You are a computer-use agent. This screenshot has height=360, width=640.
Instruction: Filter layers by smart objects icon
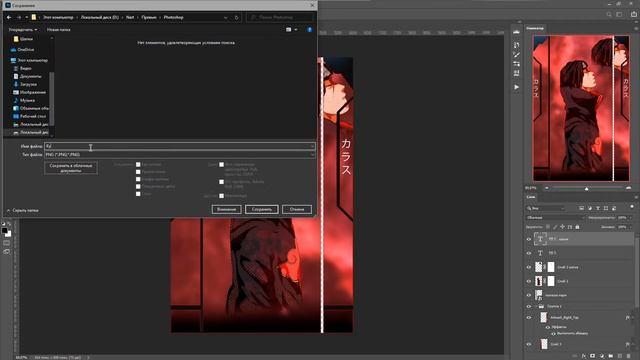[x=614, y=208]
